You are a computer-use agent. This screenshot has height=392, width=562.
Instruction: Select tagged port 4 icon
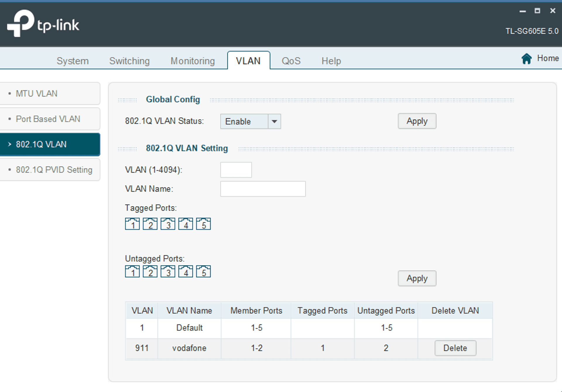(x=186, y=224)
